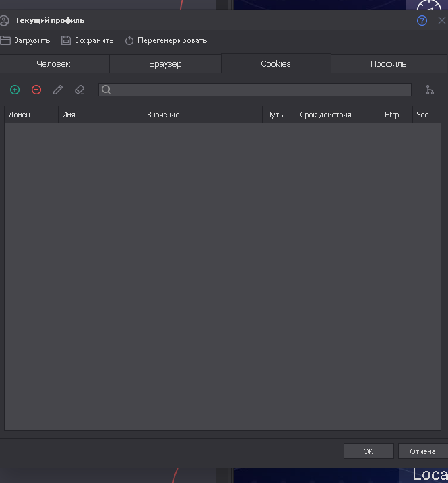This screenshot has height=483, width=448.
Task: Sort by Срок действия column header
Action: point(339,115)
